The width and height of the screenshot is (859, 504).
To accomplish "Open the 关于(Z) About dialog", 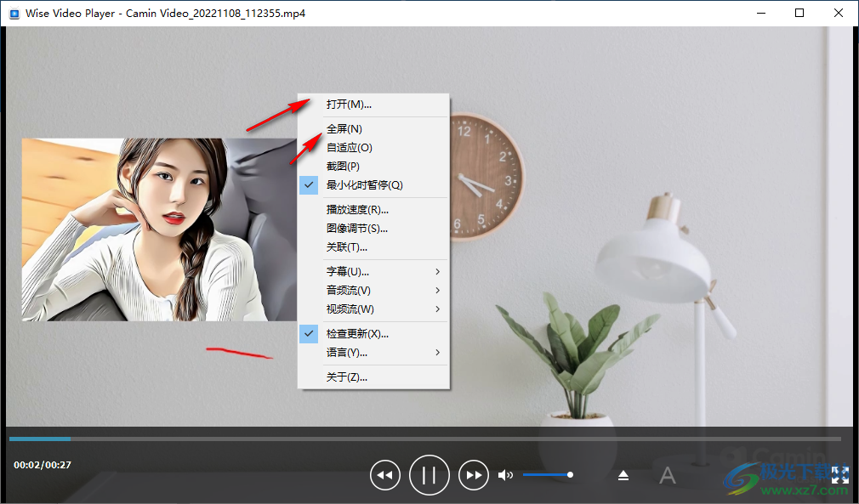I will [346, 377].
